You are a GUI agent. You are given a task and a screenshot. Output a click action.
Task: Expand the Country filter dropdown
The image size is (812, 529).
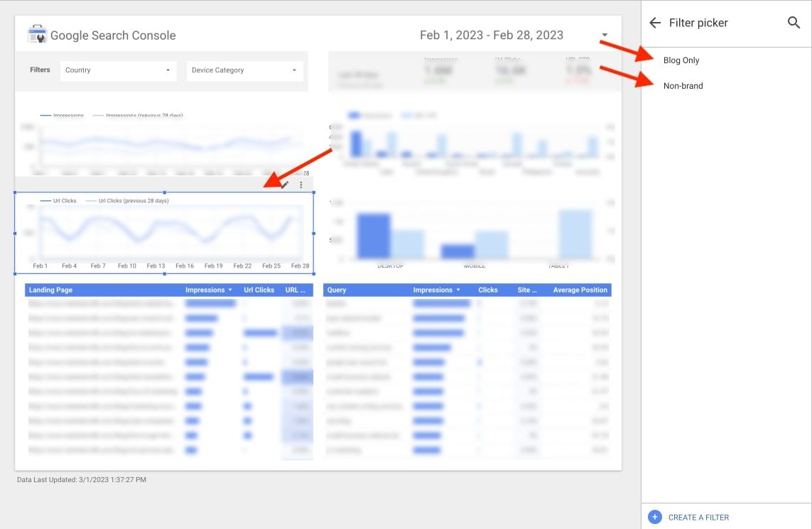pyautogui.click(x=118, y=70)
